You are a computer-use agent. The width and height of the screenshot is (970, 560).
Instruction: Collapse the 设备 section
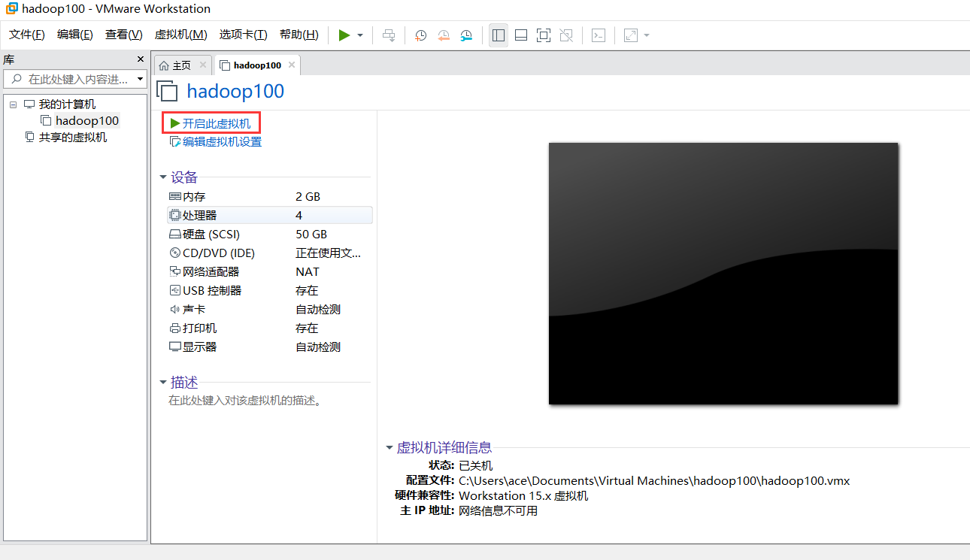click(163, 177)
